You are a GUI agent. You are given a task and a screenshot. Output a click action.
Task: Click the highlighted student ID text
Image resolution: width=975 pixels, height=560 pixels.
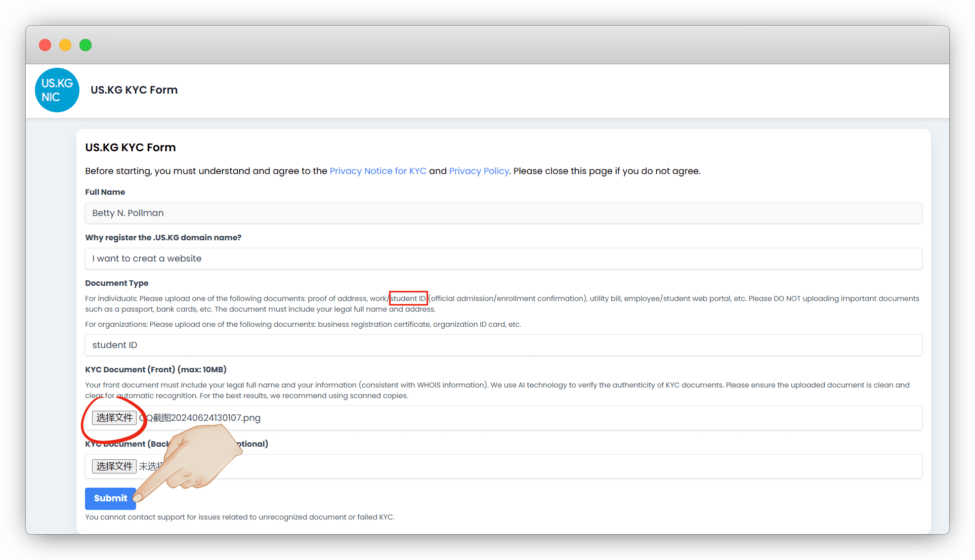click(408, 298)
